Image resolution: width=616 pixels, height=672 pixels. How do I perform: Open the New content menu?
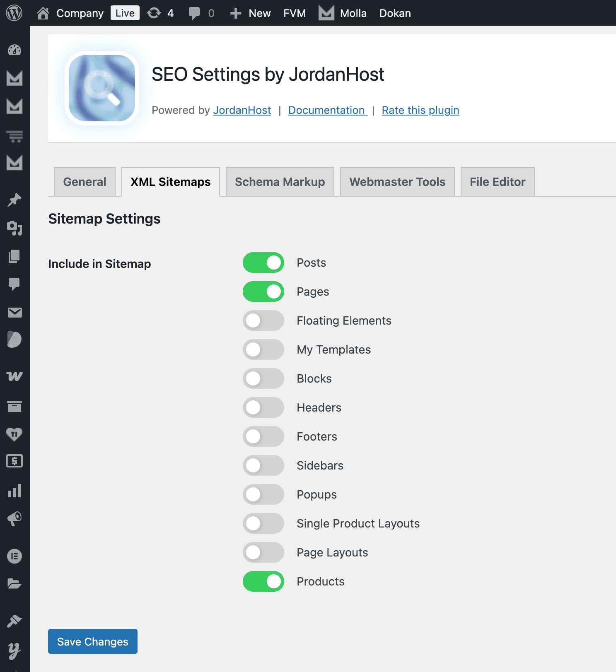(x=251, y=13)
